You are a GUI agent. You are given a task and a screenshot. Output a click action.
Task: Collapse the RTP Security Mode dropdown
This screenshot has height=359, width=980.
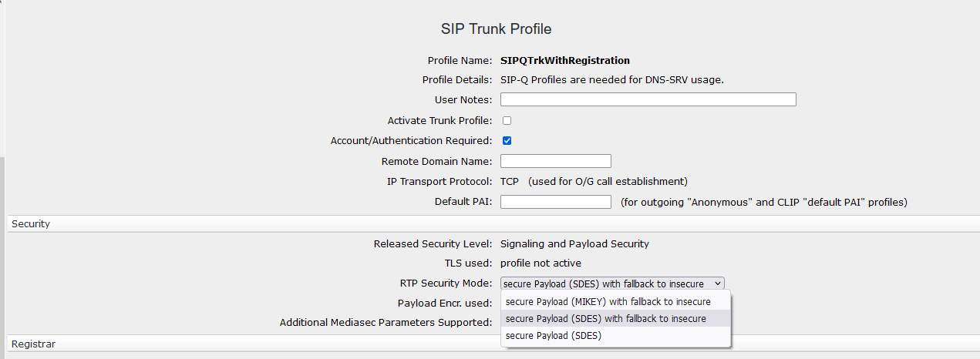612,284
